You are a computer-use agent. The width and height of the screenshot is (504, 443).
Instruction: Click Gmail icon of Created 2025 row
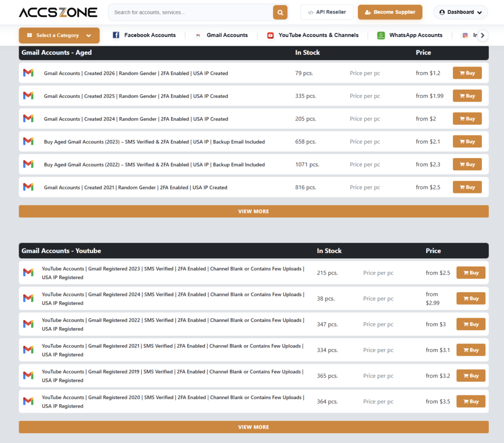(28, 96)
